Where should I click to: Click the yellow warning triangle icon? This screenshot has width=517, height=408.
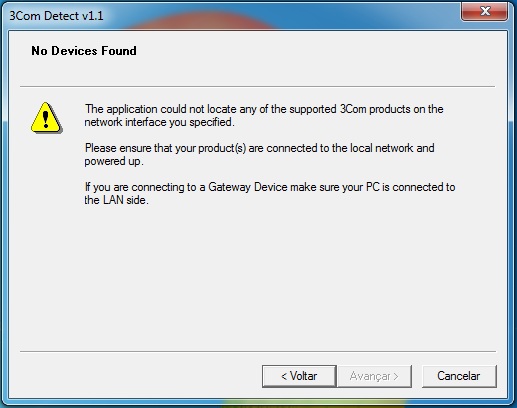pyautogui.click(x=46, y=118)
